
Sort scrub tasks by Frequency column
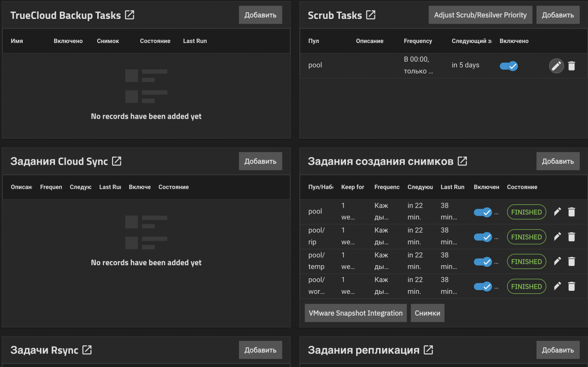click(x=418, y=41)
